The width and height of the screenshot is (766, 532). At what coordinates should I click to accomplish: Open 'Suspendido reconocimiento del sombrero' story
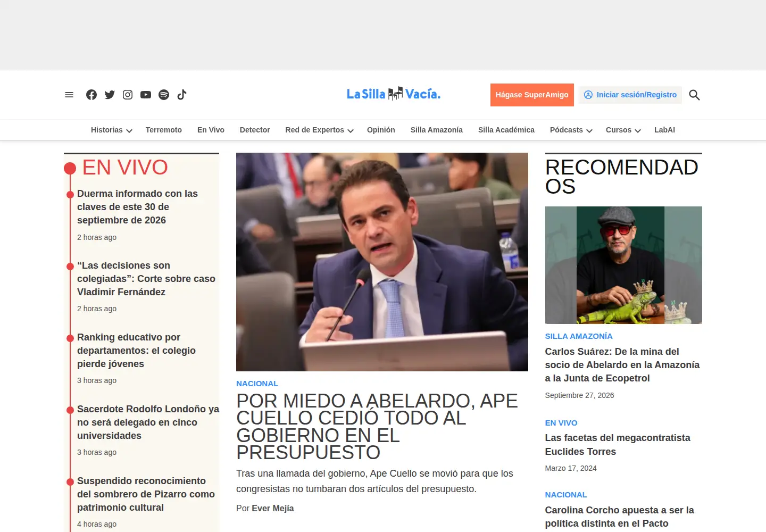click(x=146, y=494)
